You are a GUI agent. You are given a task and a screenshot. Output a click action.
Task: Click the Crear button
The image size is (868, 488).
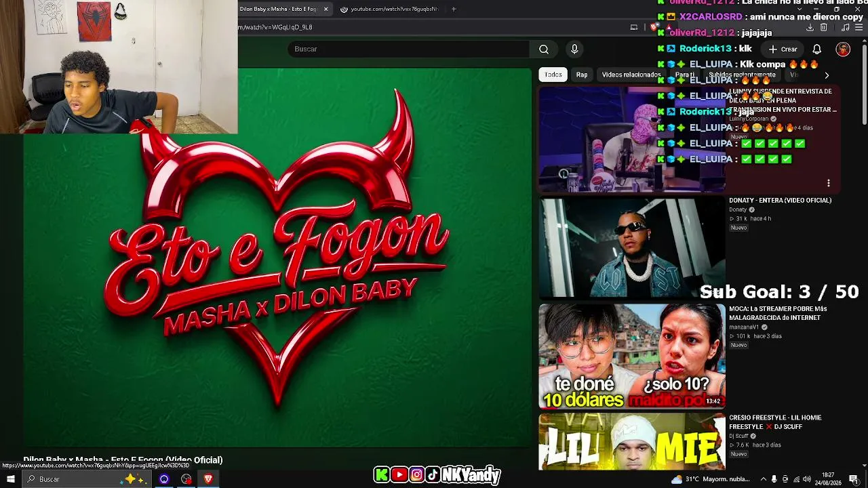point(783,49)
